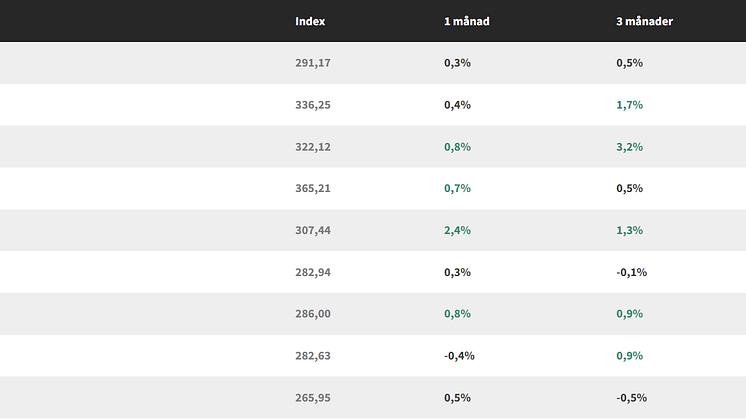Click the '1 månad' column header

tap(467, 21)
